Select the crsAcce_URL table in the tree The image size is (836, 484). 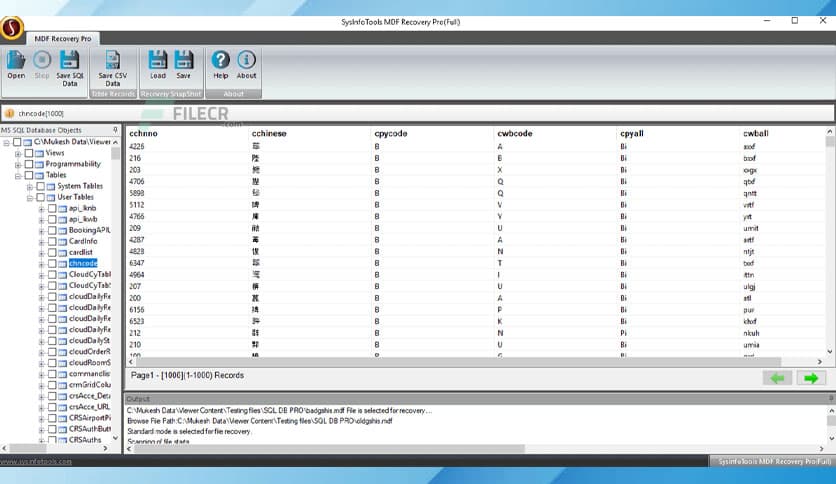[90, 407]
